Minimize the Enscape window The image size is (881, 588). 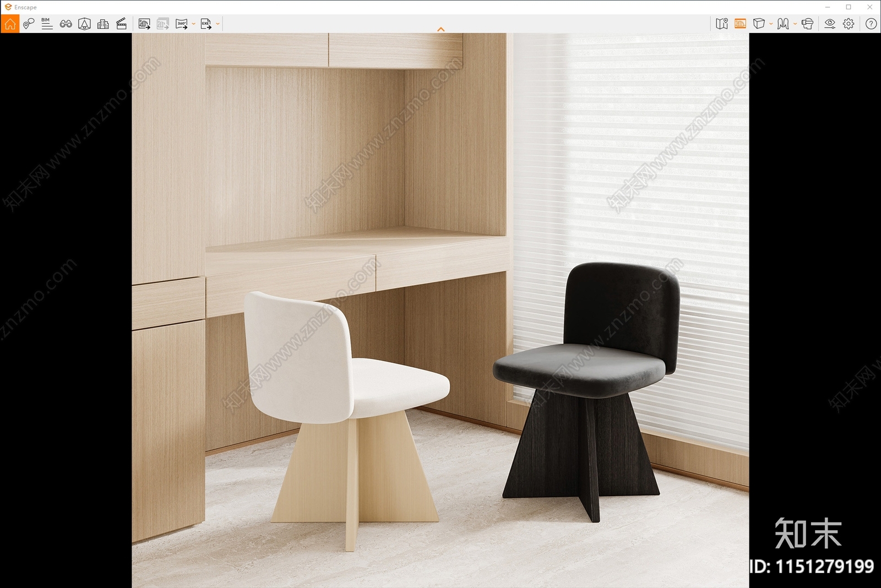[x=828, y=7]
